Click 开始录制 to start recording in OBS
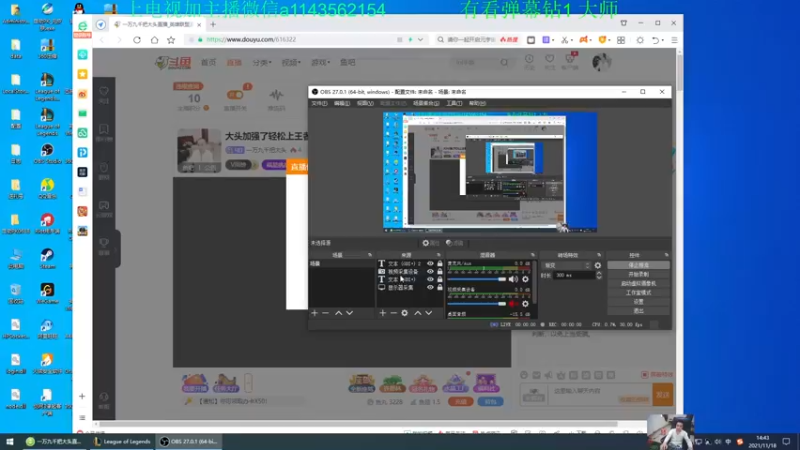 pos(638,274)
